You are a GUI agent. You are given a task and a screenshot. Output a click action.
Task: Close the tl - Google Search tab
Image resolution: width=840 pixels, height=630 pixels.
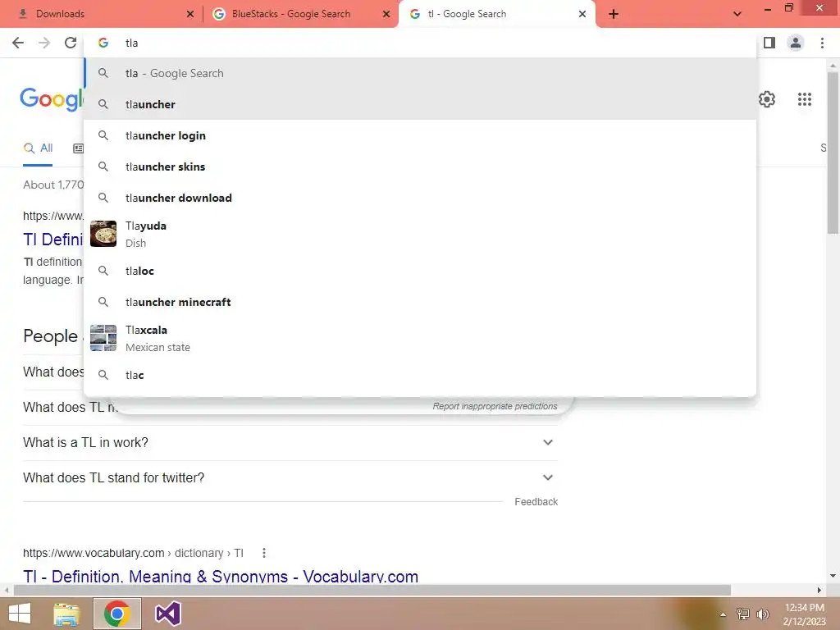click(582, 14)
